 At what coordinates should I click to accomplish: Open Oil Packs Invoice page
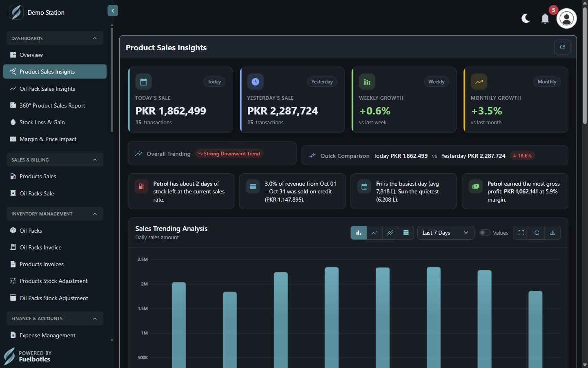tap(55, 247)
